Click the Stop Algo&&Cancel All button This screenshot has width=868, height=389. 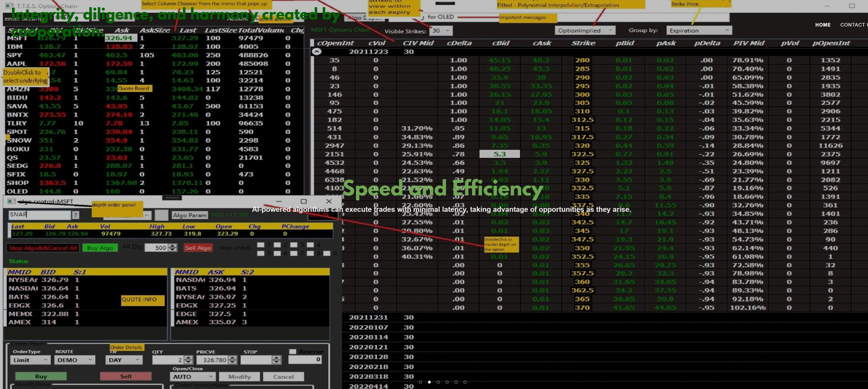pyautogui.click(x=43, y=248)
